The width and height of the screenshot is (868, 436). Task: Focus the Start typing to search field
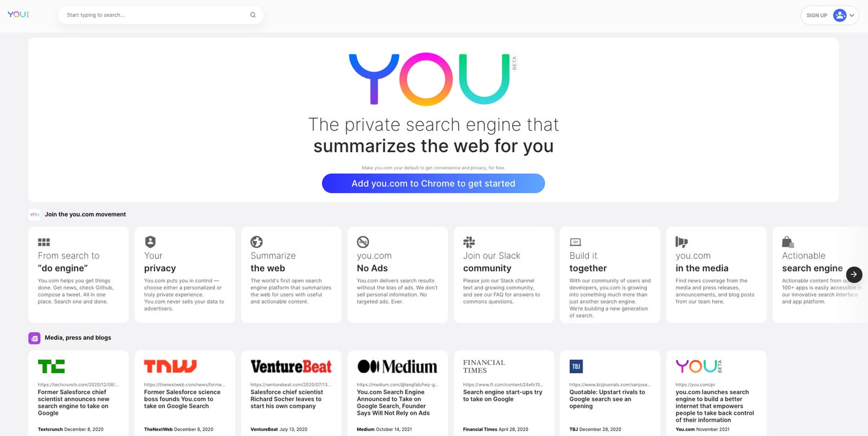155,15
